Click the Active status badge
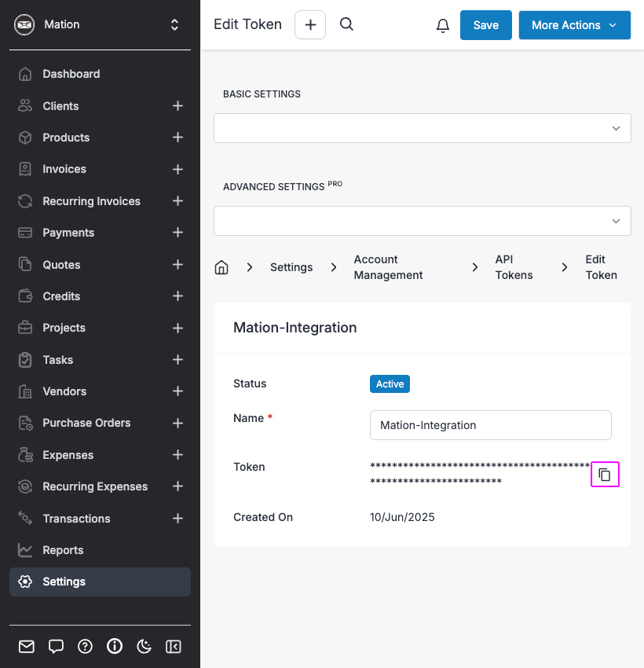 (x=390, y=384)
